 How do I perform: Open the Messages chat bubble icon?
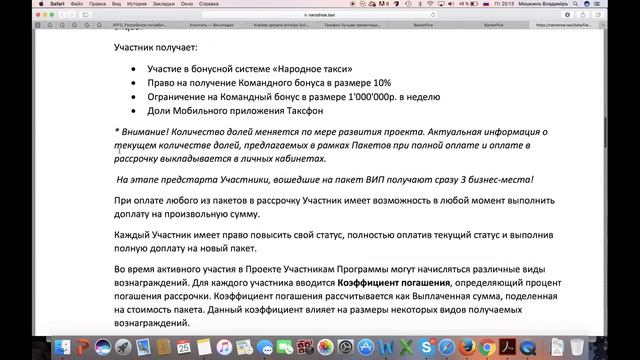(265, 347)
